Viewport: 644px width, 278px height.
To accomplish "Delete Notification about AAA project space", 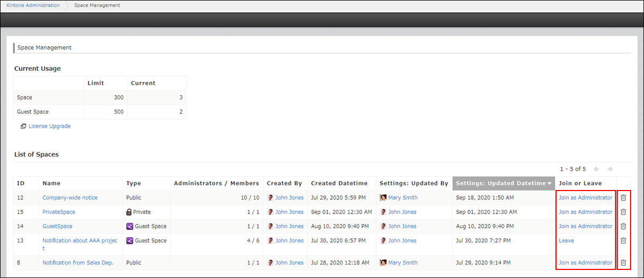I will (623, 241).
